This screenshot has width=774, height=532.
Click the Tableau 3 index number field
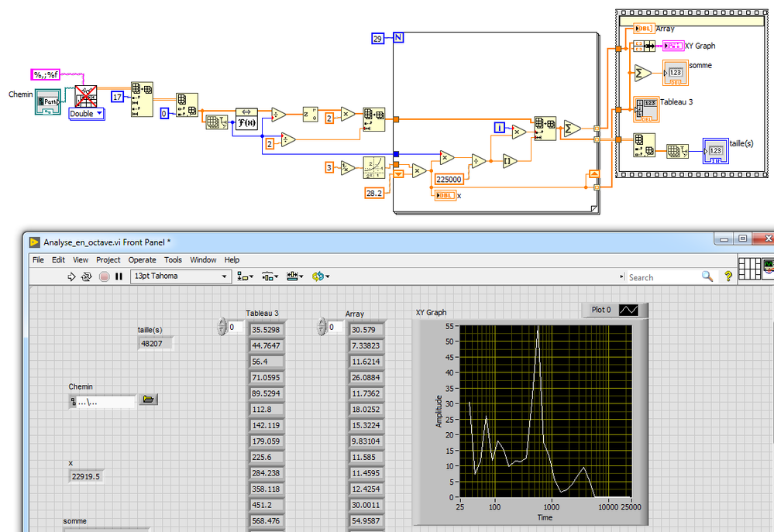pyautogui.click(x=235, y=328)
